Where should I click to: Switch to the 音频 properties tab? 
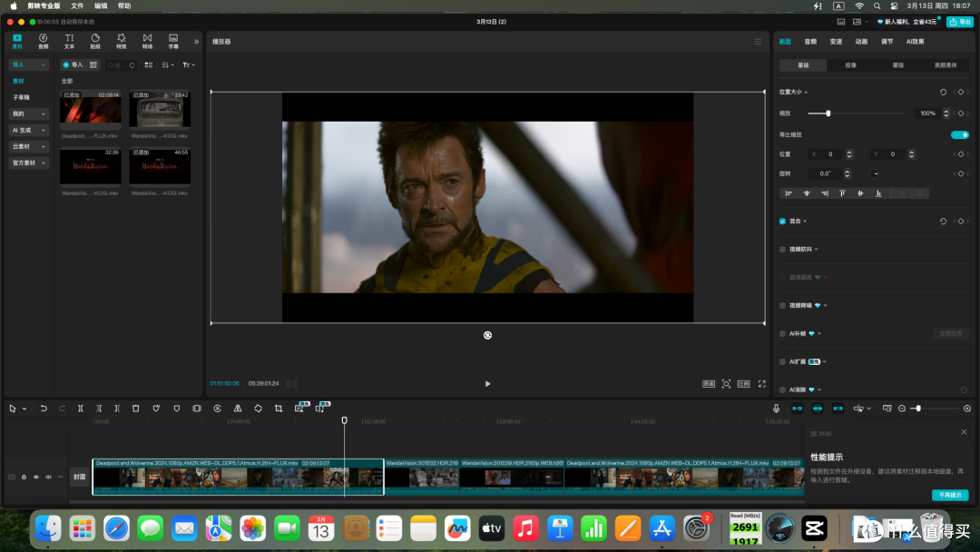(810, 41)
